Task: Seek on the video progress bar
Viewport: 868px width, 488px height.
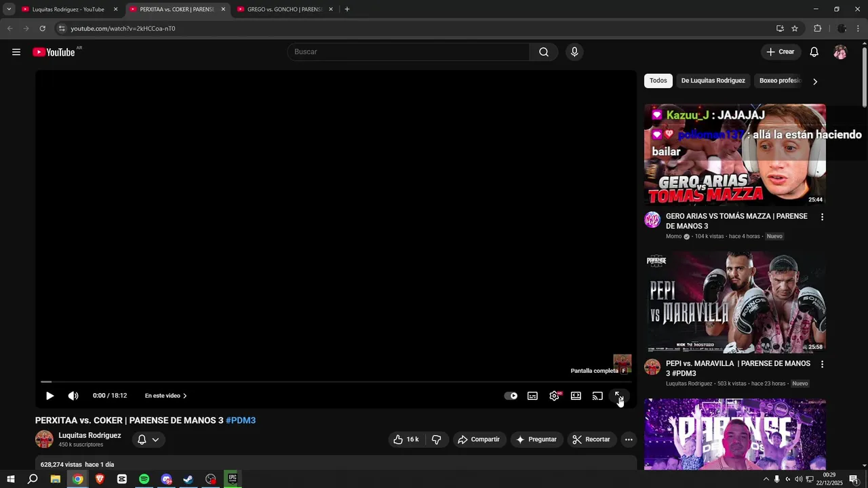Action: (336, 382)
